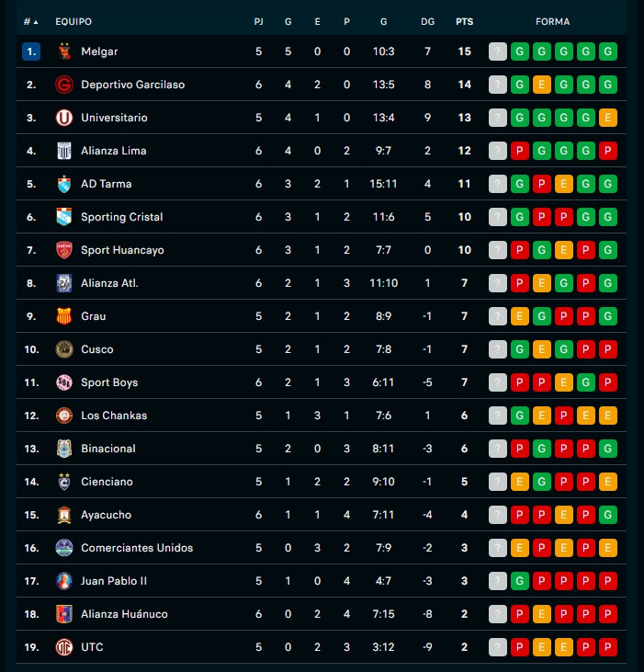The width and height of the screenshot is (644, 672).
Task: Click the PJ column header
Action: click(259, 21)
